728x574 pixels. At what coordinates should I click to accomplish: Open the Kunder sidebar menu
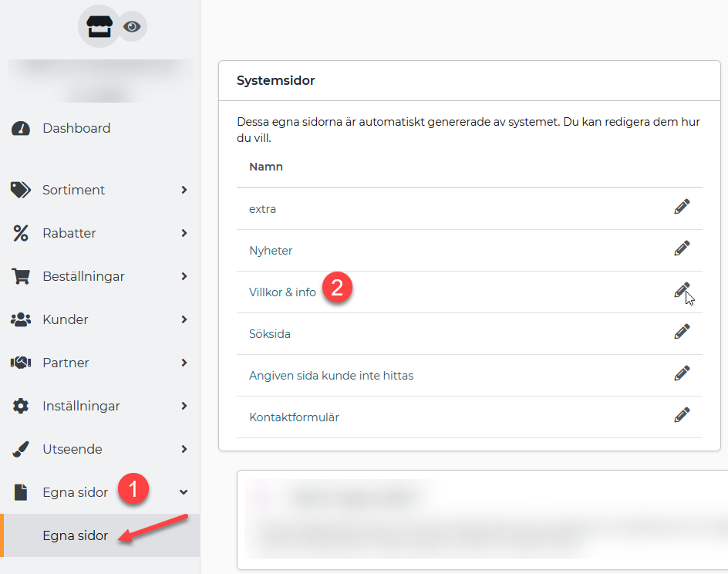click(x=66, y=319)
